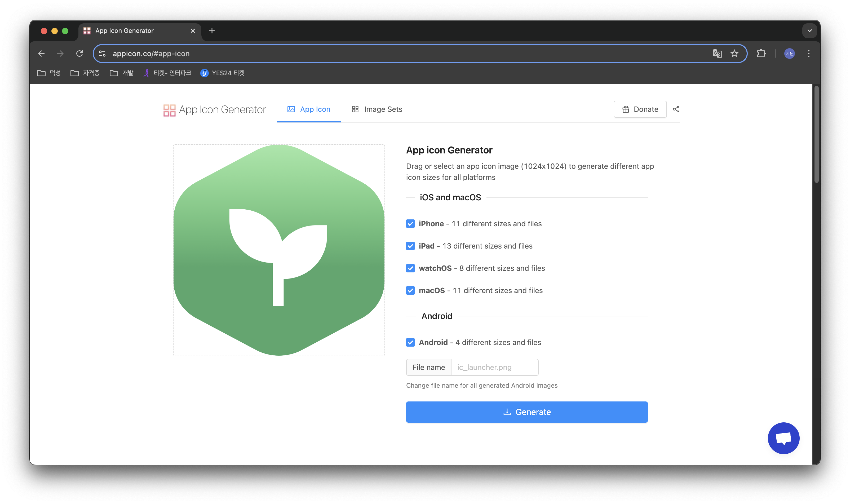Open the 개발 bookmarks folder

(122, 73)
